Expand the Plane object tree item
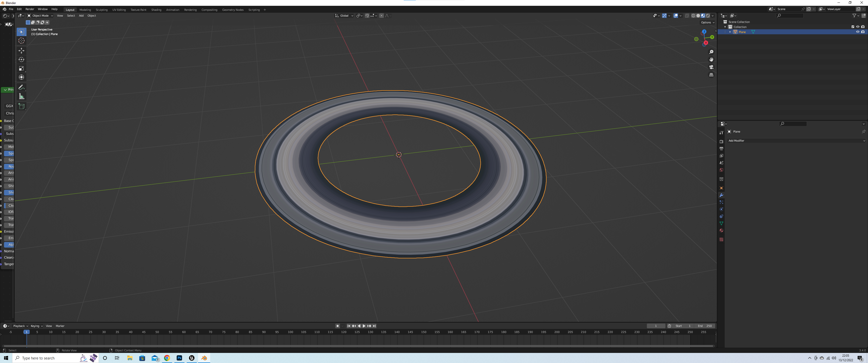868x363 pixels. (730, 32)
